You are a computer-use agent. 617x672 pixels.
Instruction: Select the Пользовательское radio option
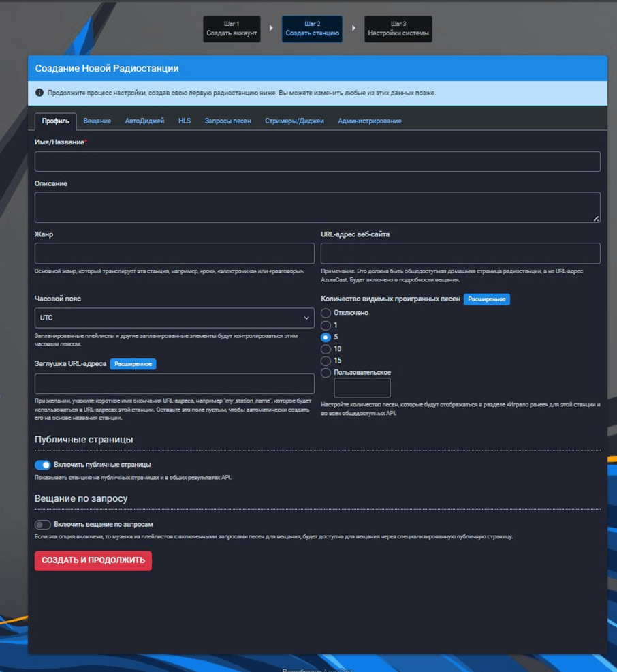(x=326, y=373)
